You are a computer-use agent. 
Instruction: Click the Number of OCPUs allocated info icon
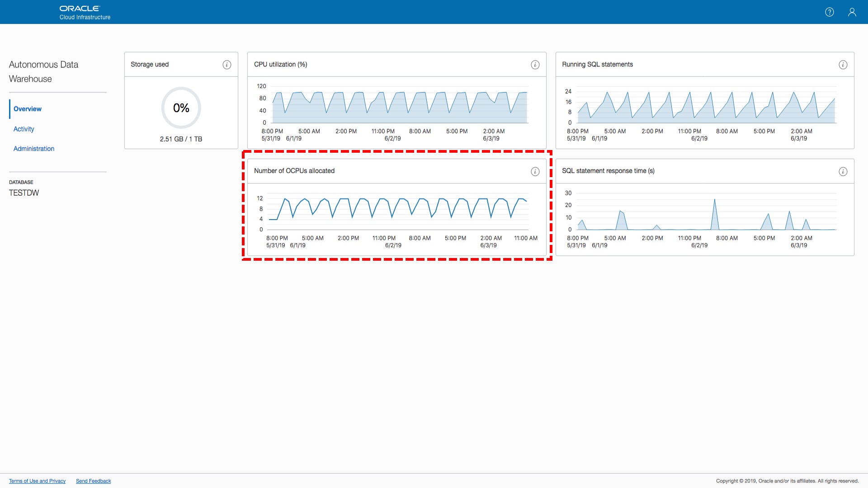(x=535, y=171)
